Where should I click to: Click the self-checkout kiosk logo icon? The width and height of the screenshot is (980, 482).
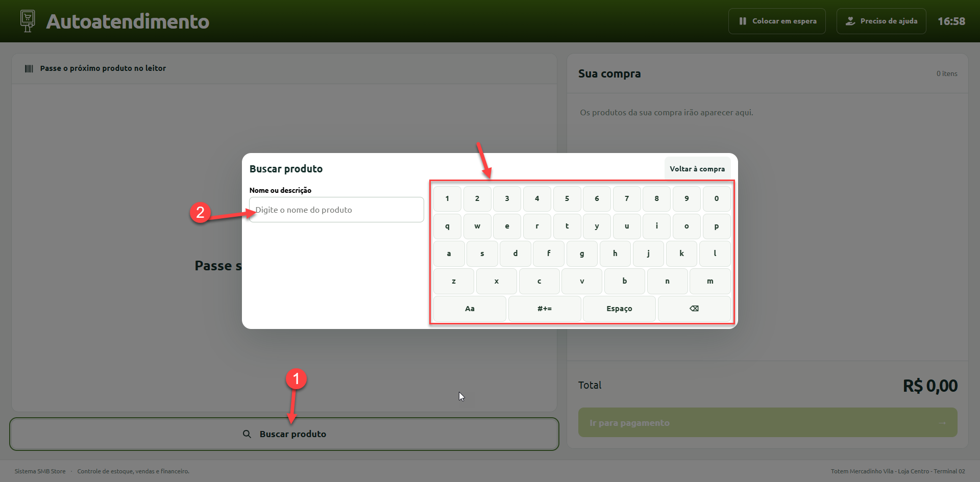point(28,21)
